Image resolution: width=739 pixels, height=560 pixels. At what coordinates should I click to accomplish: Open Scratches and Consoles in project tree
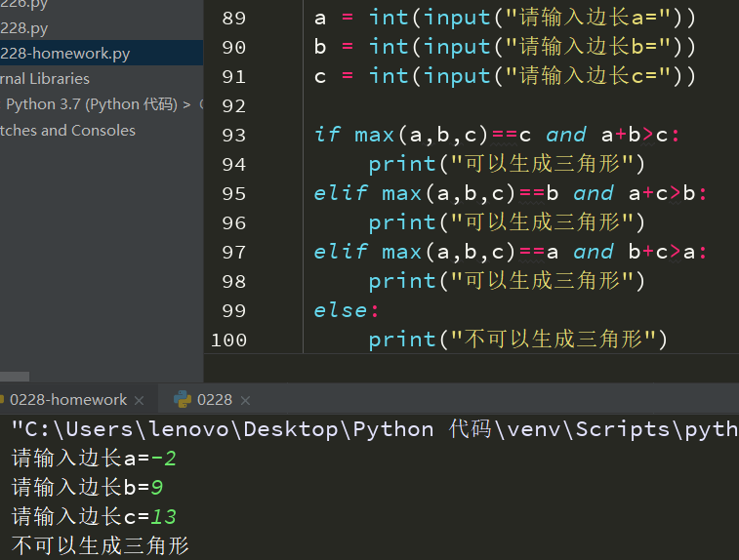67,130
